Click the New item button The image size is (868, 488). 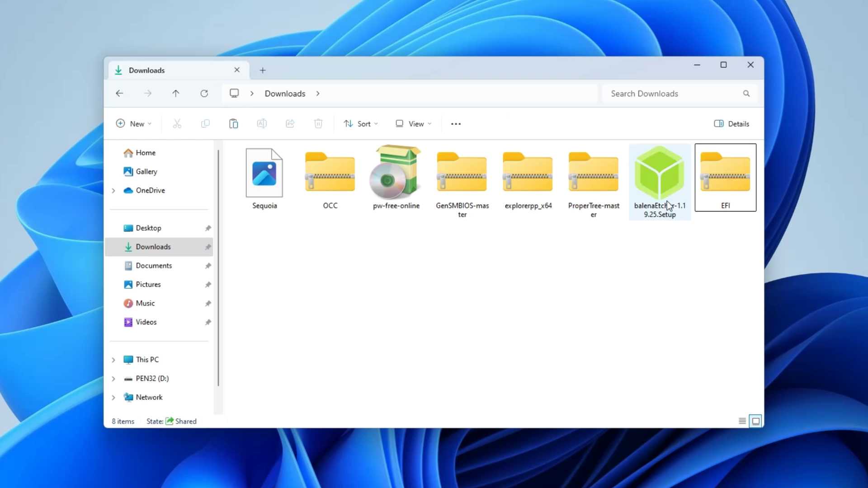point(133,124)
